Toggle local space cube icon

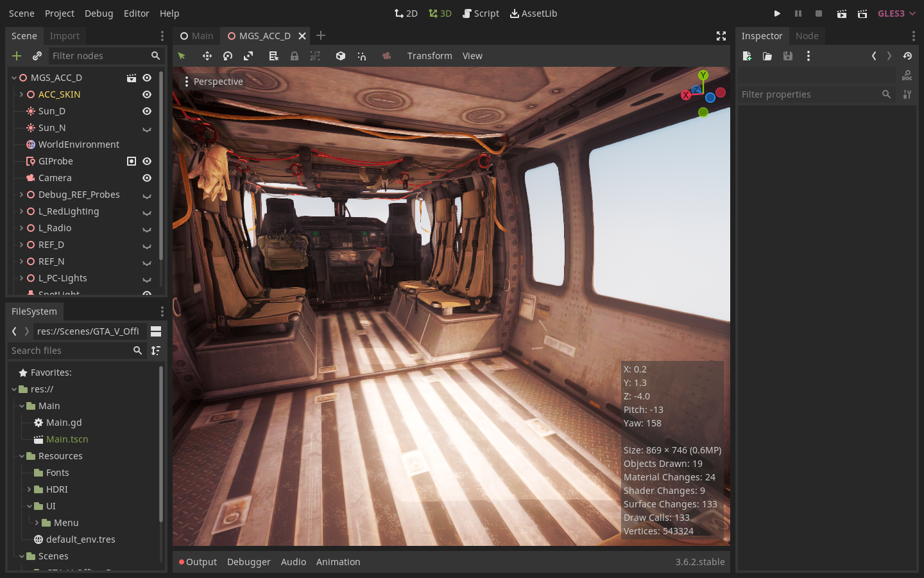point(341,56)
